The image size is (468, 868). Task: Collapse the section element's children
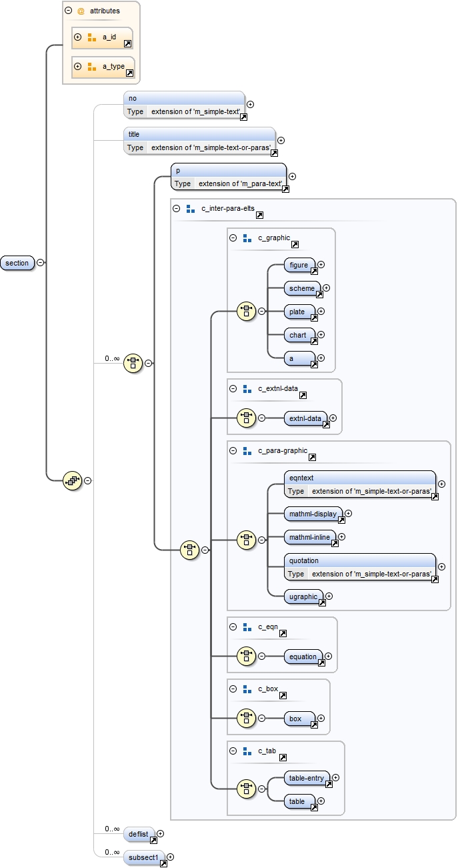click(x=41, y=263)
